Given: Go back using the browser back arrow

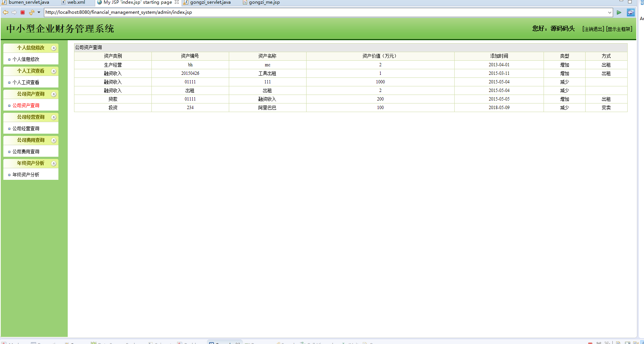Looking at the screenshot, I should click(5, 12).
